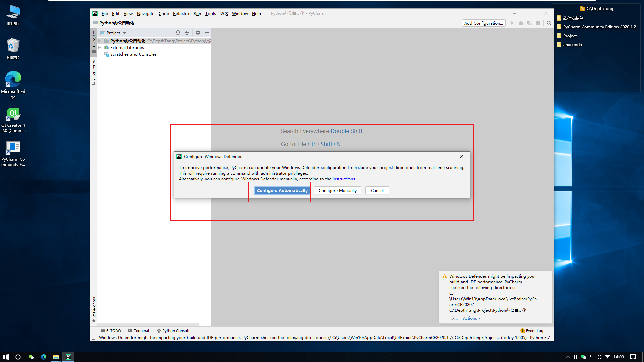Open the File menu
The image size is (644, 362).
tap(105, 13)
